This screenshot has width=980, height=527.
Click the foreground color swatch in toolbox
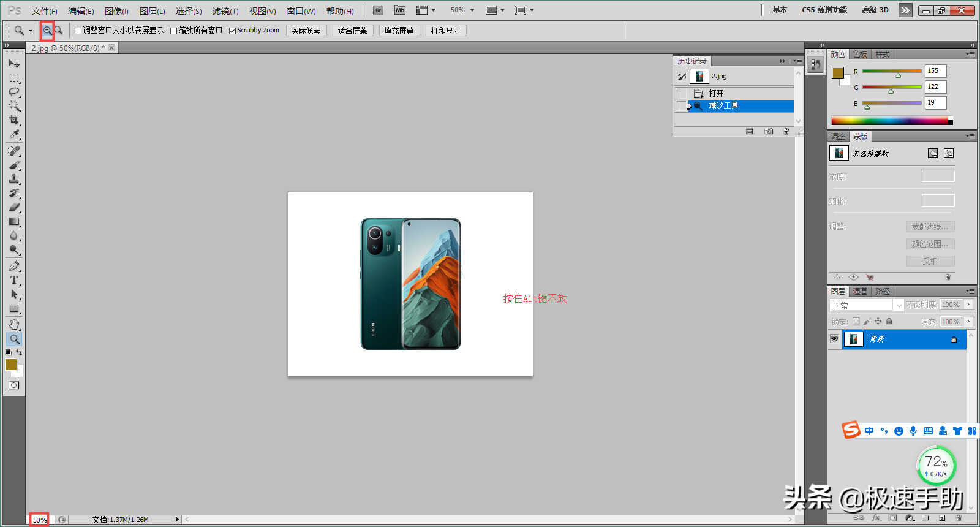(10, 365)
